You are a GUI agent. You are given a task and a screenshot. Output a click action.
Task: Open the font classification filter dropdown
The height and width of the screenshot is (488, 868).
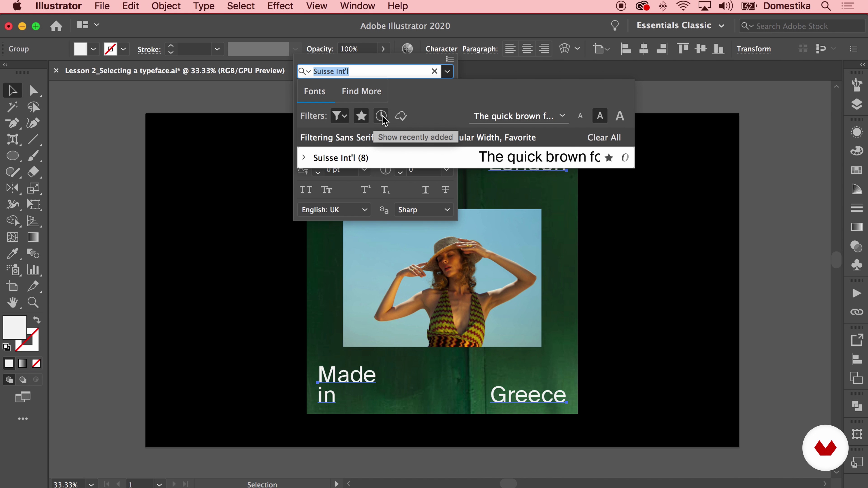click(x=339, y=116)
